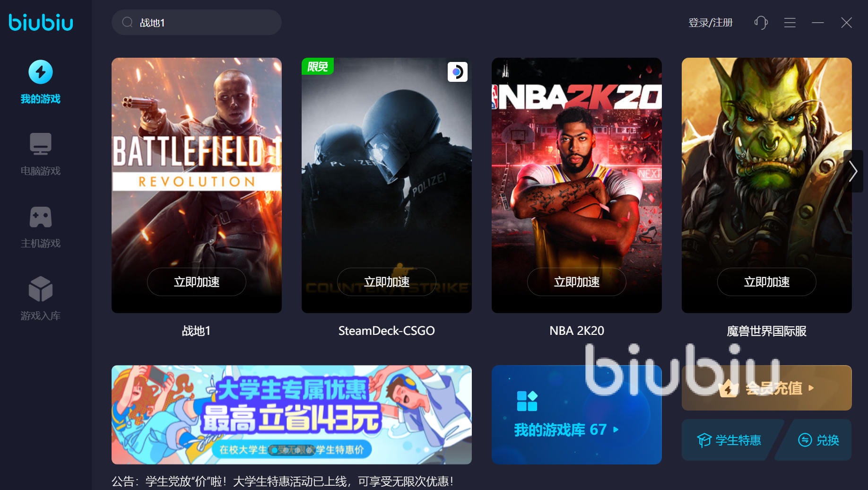Screen dimensions: 868x490
Task: Open membership recharge banner
Action: (x=766, y=388)
